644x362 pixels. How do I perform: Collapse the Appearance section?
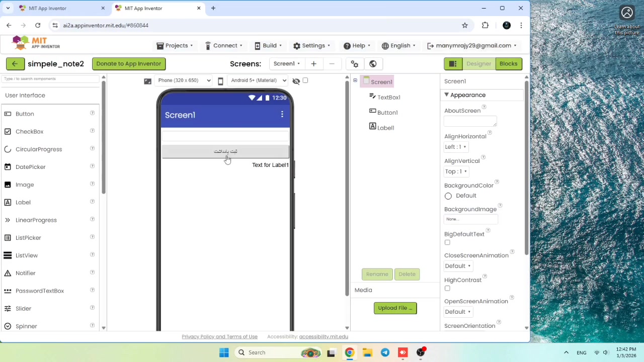(446, 95)
